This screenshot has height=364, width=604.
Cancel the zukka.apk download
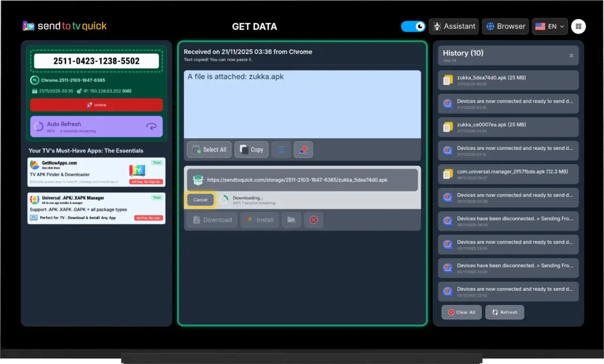tap(201, 200)
